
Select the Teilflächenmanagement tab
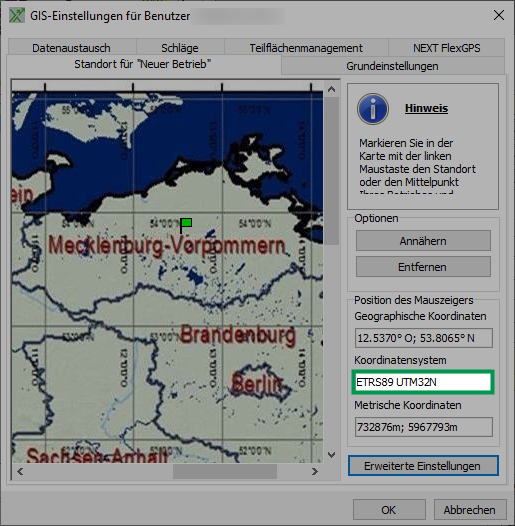tap(306, 48)
